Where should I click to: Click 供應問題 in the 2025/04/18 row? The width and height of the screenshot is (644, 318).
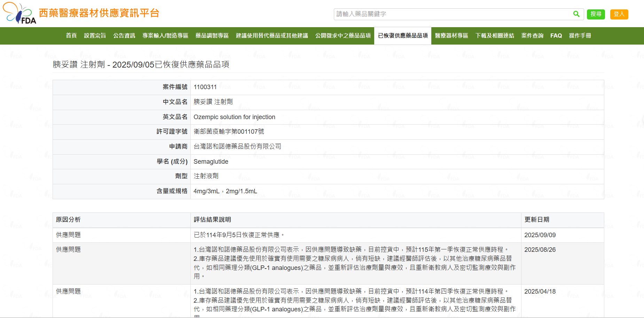[x=68, y=292]
